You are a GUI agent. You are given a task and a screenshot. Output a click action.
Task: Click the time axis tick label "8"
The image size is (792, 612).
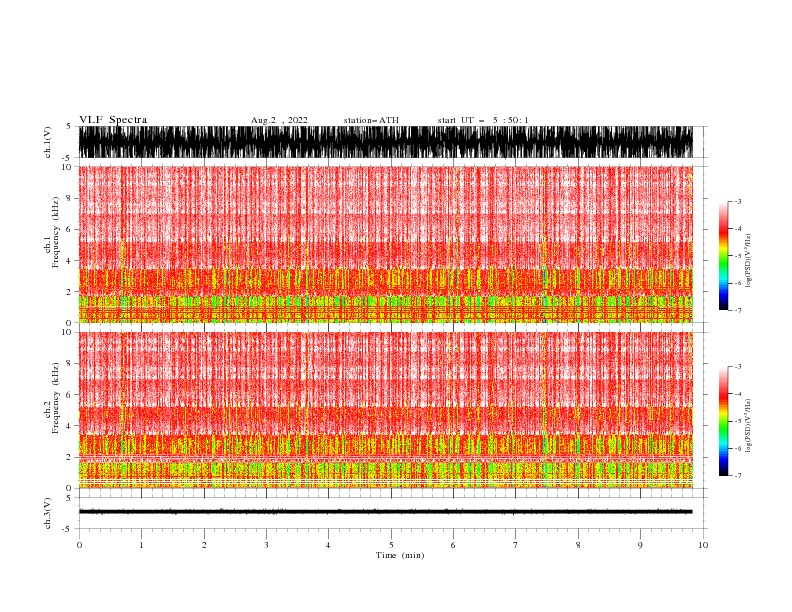pyautogui.click(x=578, y=545)
